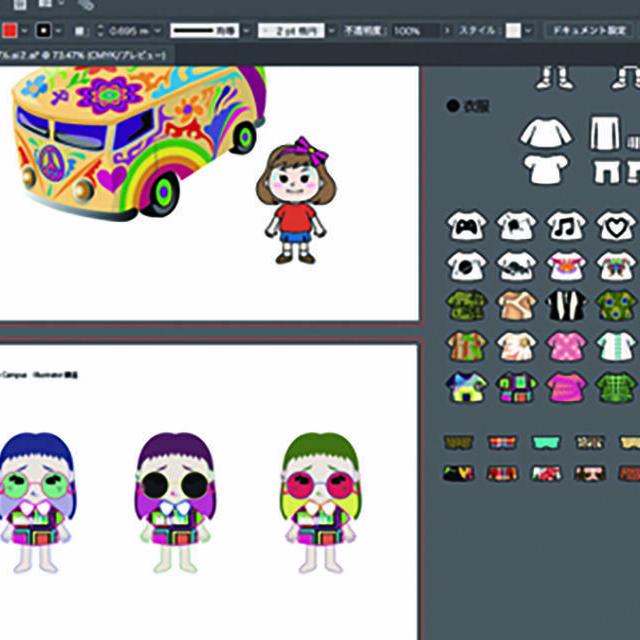Select the orange and green striped shirt
Screen dimensions: 640x640
467,346
